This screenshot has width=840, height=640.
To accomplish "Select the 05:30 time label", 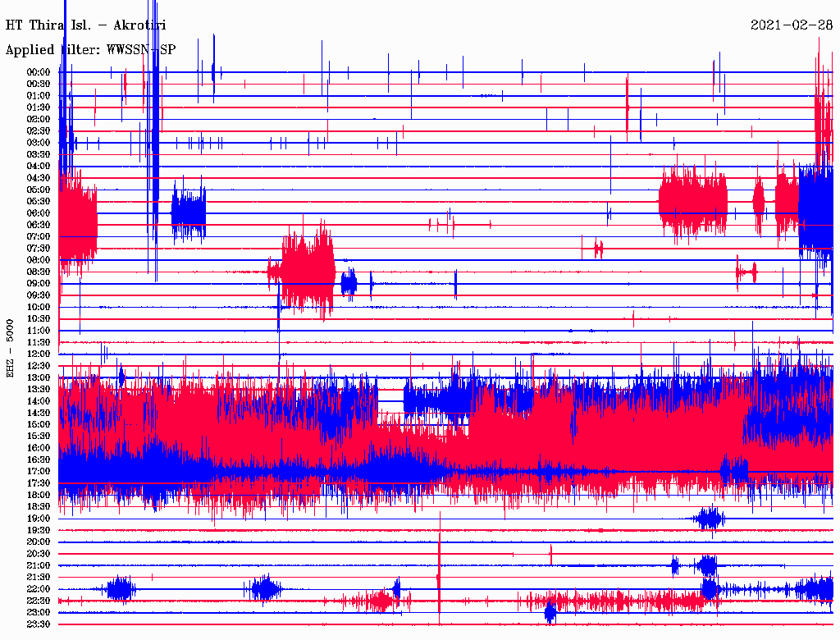I will point(39,202).
